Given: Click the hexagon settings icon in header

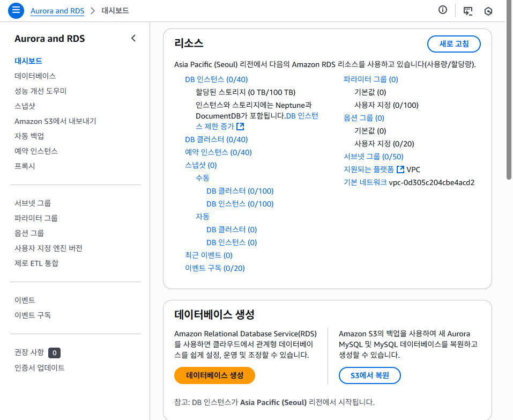Looking at the screenshot, I should coord(488,11).
